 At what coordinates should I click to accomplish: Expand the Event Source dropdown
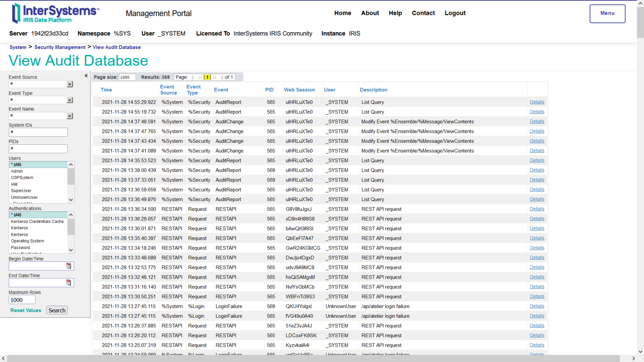coord(70,84)
